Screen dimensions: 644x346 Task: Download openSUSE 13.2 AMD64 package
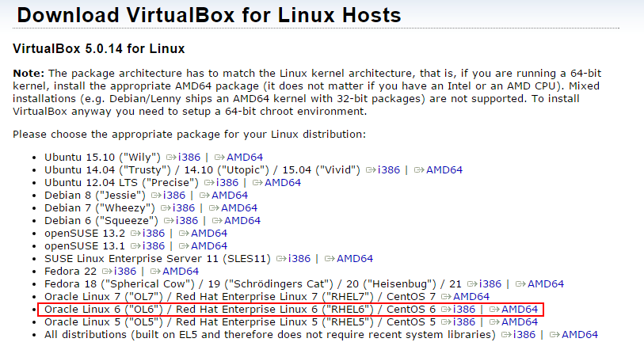coord(209,234)
